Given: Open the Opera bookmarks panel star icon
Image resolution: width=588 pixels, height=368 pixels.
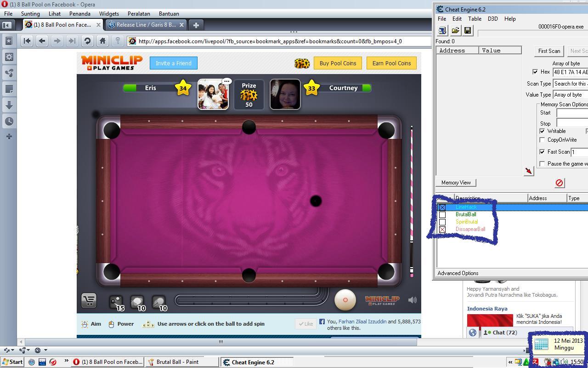Looking at the screenshot, I should click(x=9, y=41).
